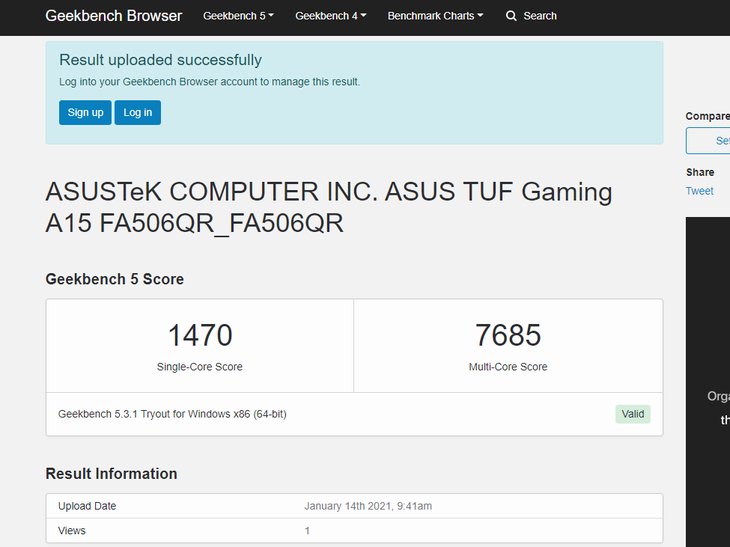Click the search magnifier icon

(512, 16)
